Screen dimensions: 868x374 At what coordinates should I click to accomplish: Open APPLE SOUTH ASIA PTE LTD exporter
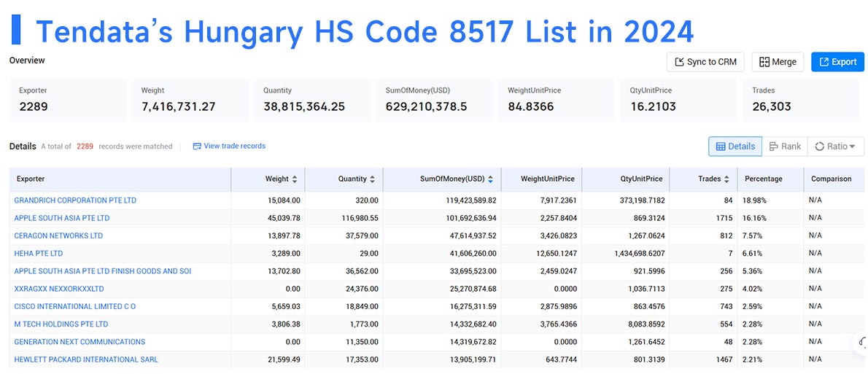click(62, 218)
